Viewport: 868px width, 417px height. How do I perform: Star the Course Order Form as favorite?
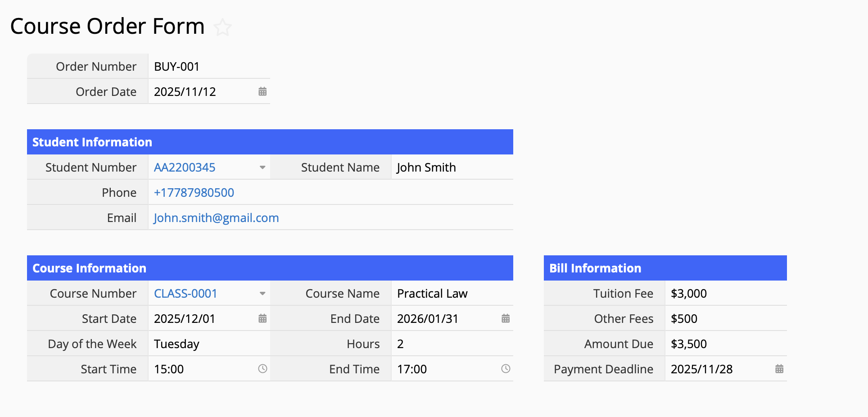click(222, 27)
